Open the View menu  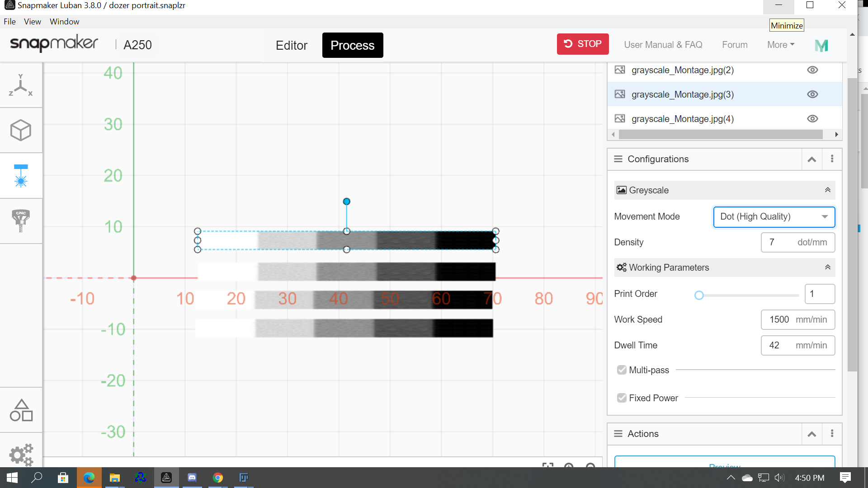point(32,21)
